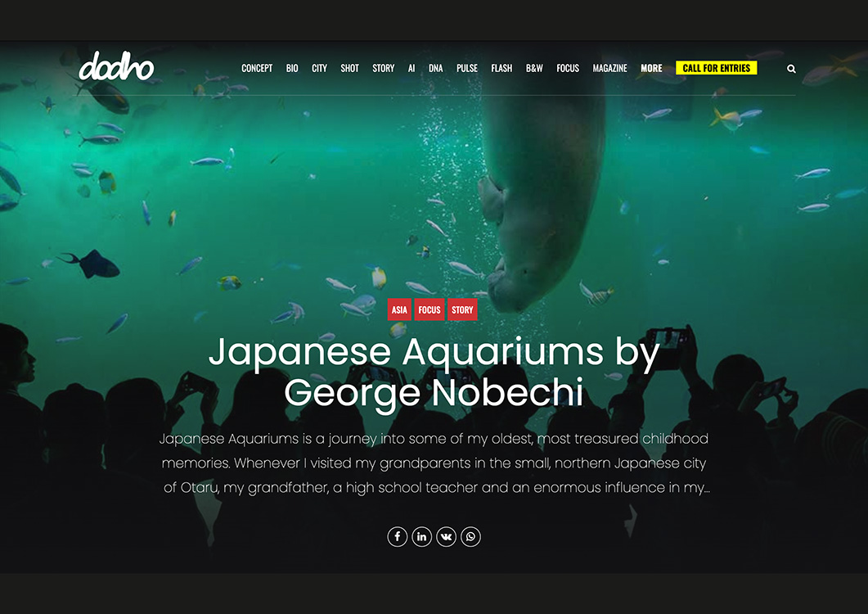Open the Japanese Aquariums article title
The height and width of the screenshot is (614, 868).
coord(434,372)
